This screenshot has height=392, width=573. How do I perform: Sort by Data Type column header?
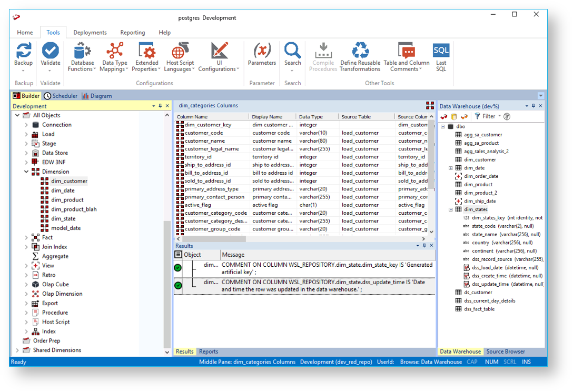click(311, 117)
